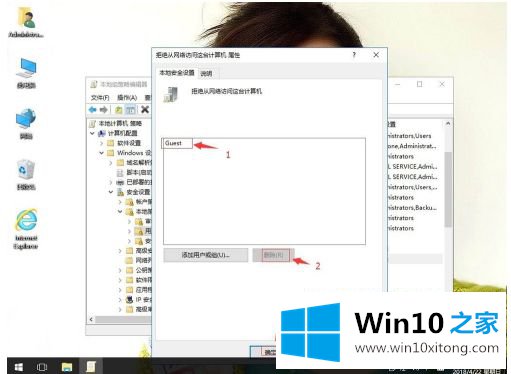This screenshot has height=374, width=511.
Task: Open Task View on the taskbar
Action: (42, 367)
